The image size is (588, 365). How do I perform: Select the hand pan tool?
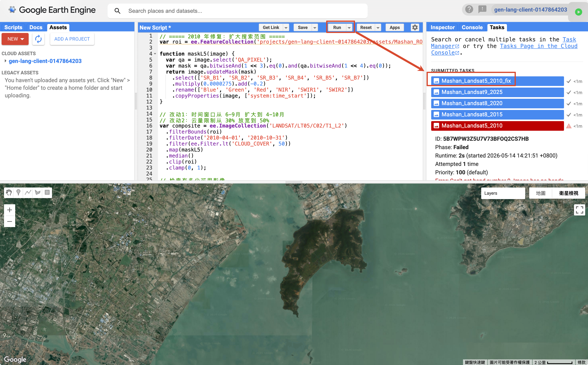point(9,192)
